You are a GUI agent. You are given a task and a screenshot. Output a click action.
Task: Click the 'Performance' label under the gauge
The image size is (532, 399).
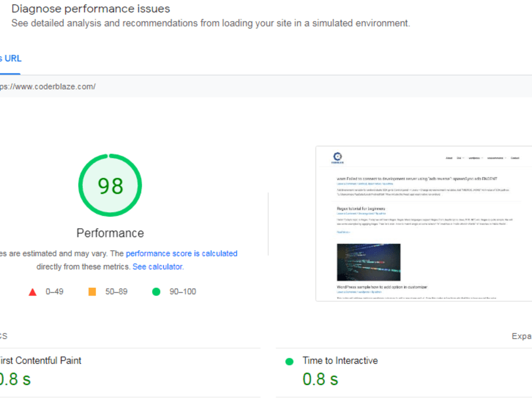click(110, 233)
